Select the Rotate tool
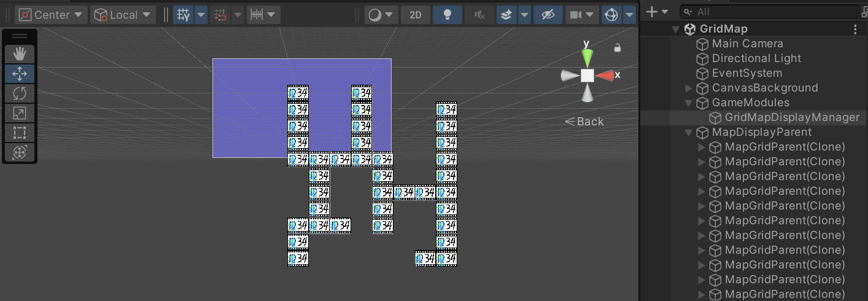868x301 pixels. 20,93
